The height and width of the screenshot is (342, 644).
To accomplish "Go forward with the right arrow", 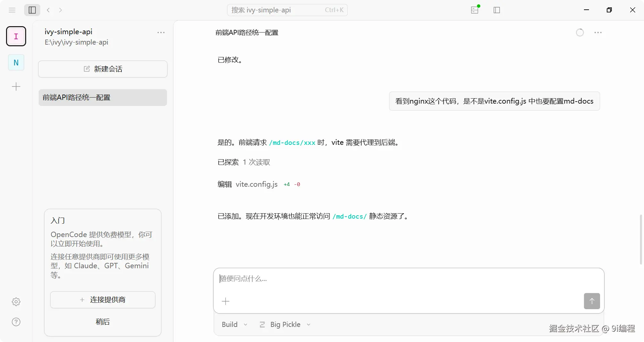I will click(60, 10).
